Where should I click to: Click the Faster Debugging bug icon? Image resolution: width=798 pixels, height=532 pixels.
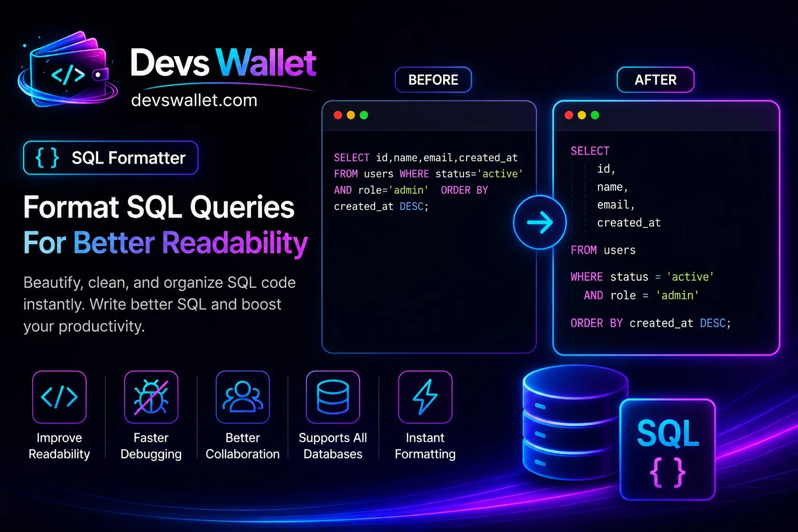tap(151, 397)
